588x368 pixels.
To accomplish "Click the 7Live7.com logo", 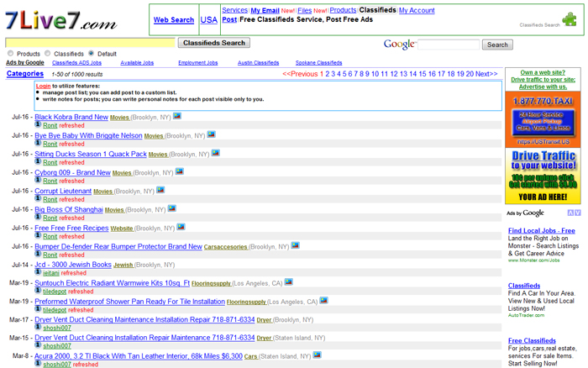I will [x=60, y=21].
